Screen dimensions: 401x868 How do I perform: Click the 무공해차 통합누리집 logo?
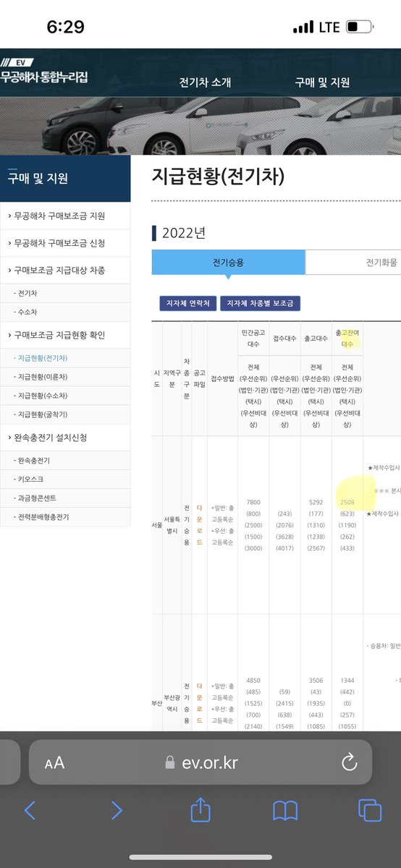pyautogui.click(x=43, y=72)
